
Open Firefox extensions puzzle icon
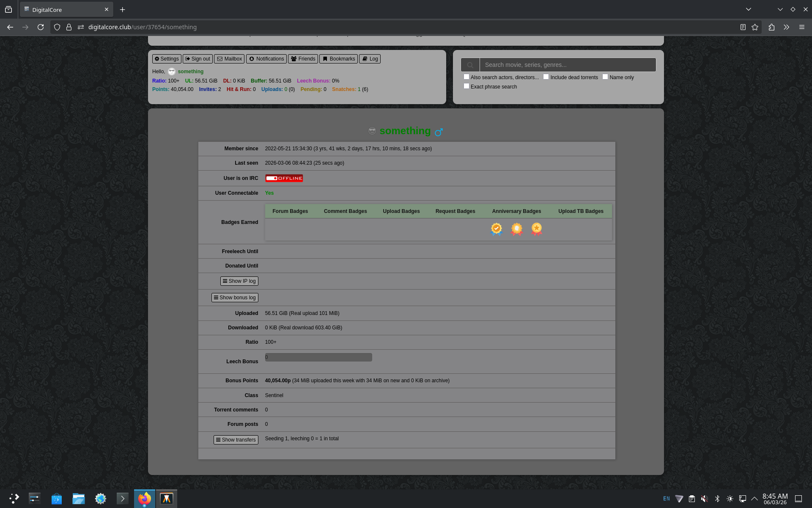[771, 27]
